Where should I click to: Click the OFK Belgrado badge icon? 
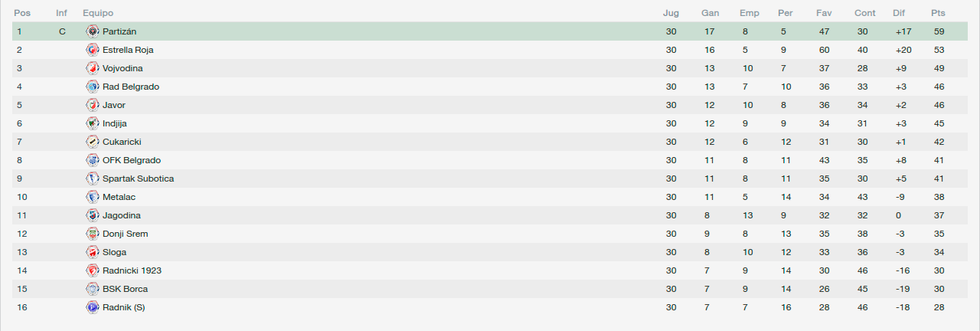pyautogui.click(x=93, y=160)
